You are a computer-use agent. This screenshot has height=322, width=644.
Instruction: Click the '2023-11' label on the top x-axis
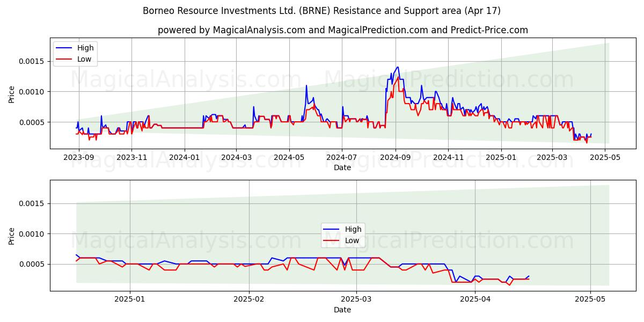(x=131, y=157)
